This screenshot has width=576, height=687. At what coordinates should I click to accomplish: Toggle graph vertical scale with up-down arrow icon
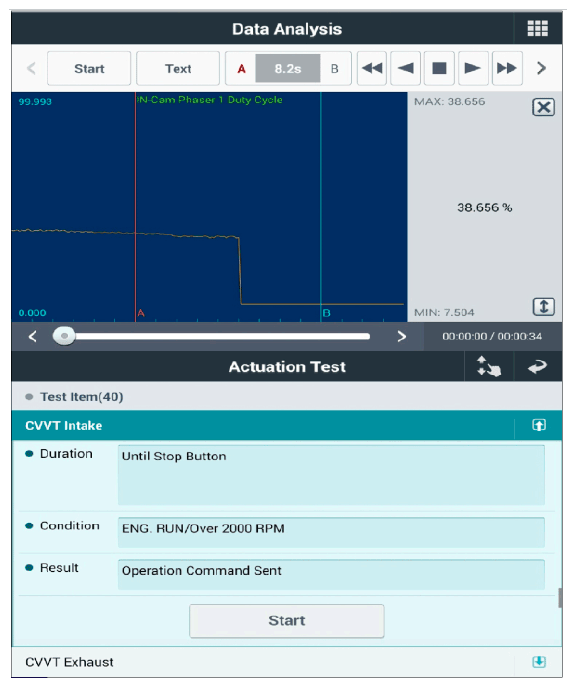[543, 306]
